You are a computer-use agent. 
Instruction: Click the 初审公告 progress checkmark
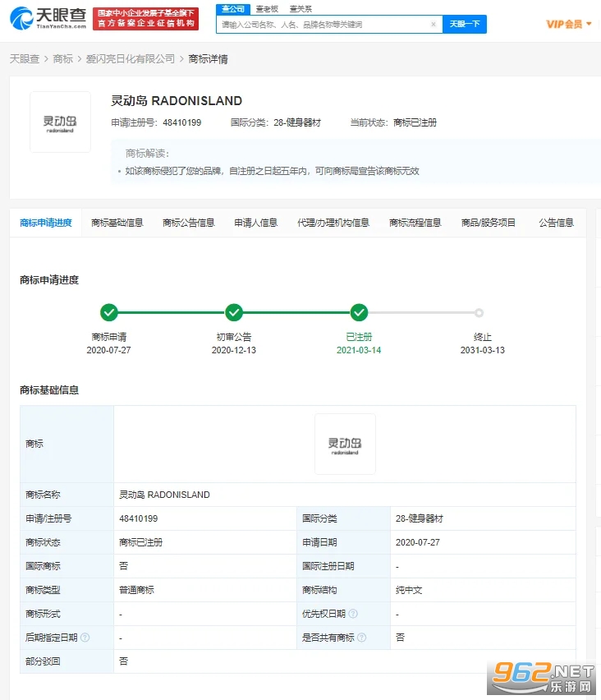234,312
